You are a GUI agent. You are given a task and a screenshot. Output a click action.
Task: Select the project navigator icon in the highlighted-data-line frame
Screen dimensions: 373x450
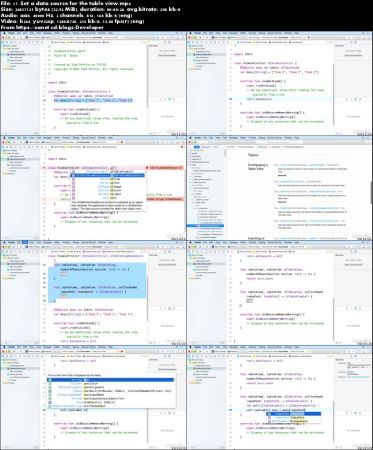3,42
